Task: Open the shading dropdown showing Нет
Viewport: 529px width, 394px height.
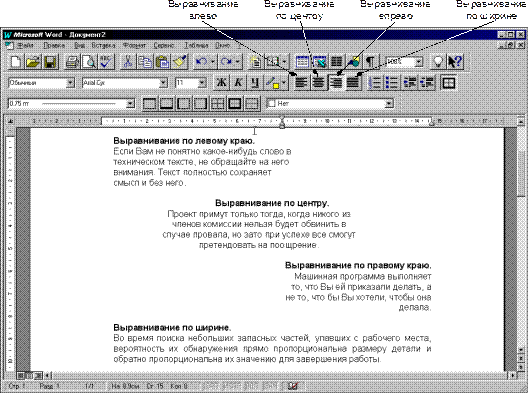Action: pos(389,104)
